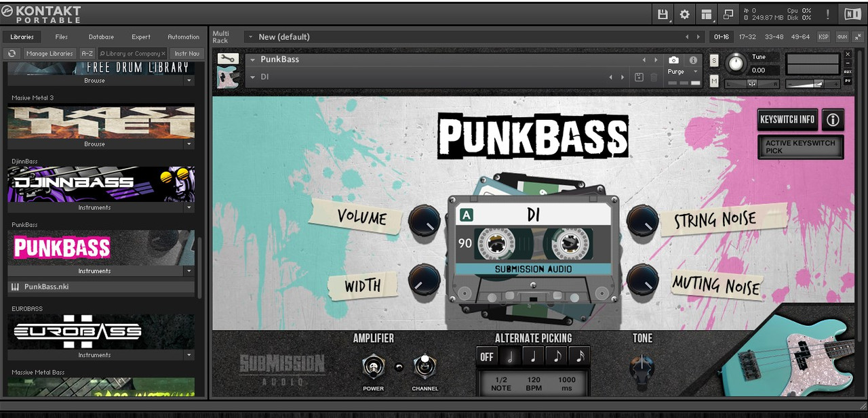
Task: Sort libraries with A-Z button
Action: point(87,54)
